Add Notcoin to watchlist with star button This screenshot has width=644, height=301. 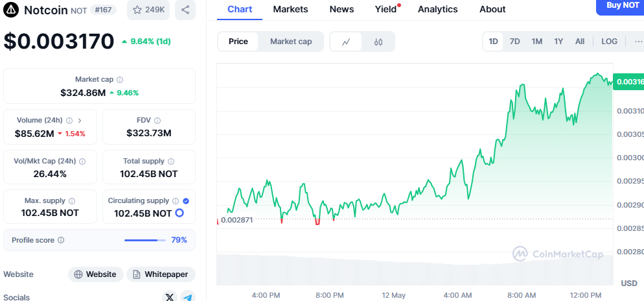click(148, 10)
